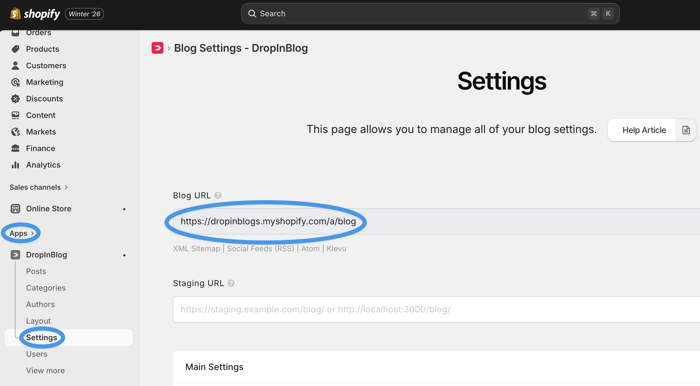The width and height of the screenshot is (700, 386).
Task: Open the XML Sitemap link
Action: click(x=196, y=249)
